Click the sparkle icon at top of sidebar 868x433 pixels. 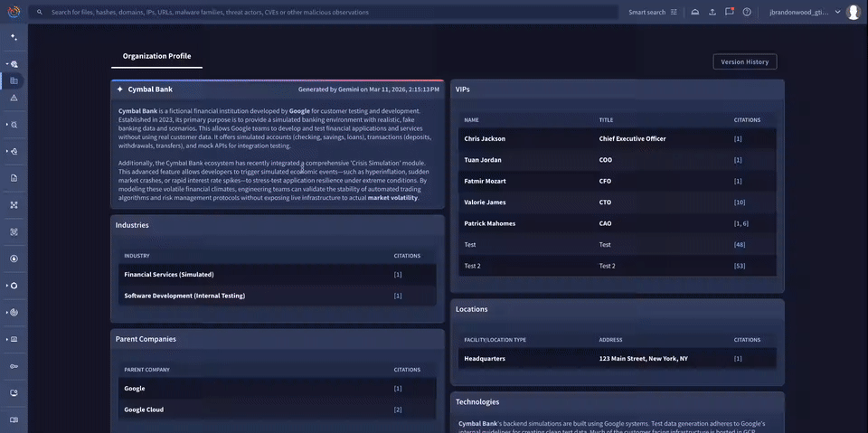click(x=14, y=37)
